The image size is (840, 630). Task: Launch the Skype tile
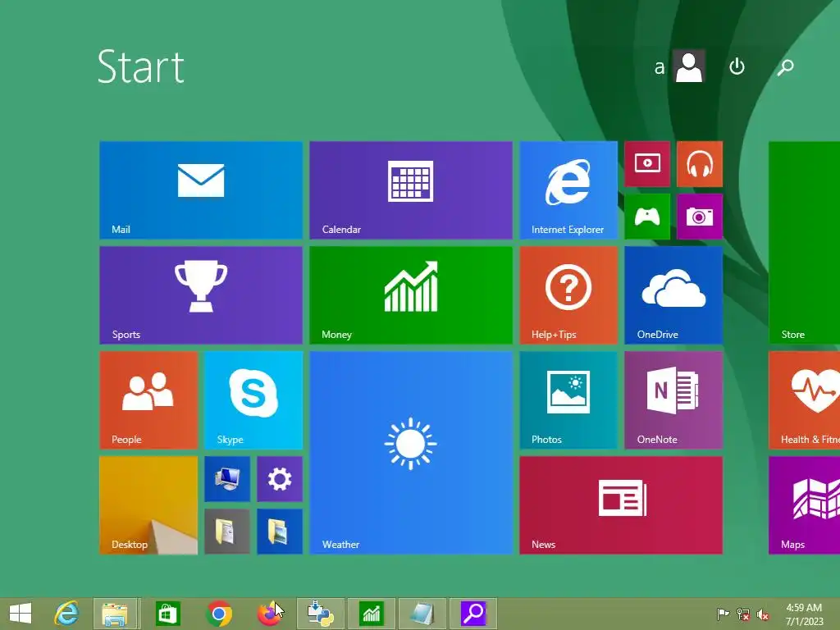253,400
